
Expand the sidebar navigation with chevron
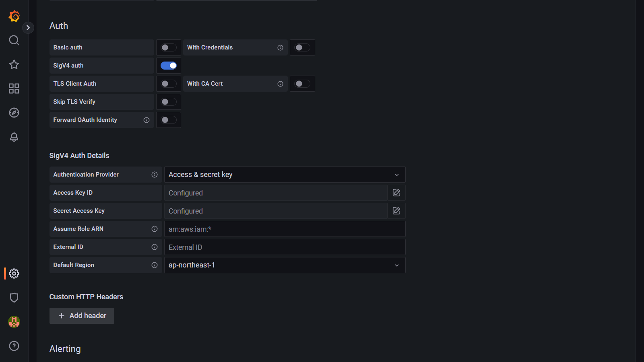pos(28,28)
